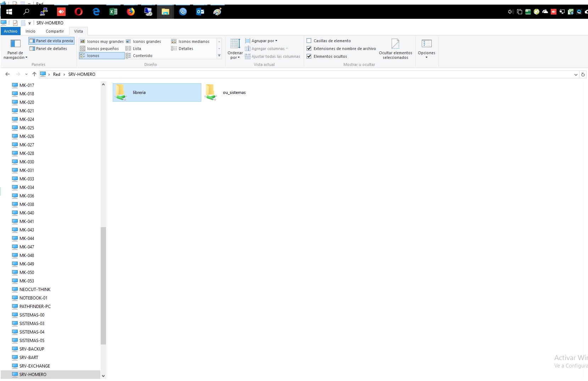Open the Panel de navegación button
The image size is (588, 381).
coord(15,49)
